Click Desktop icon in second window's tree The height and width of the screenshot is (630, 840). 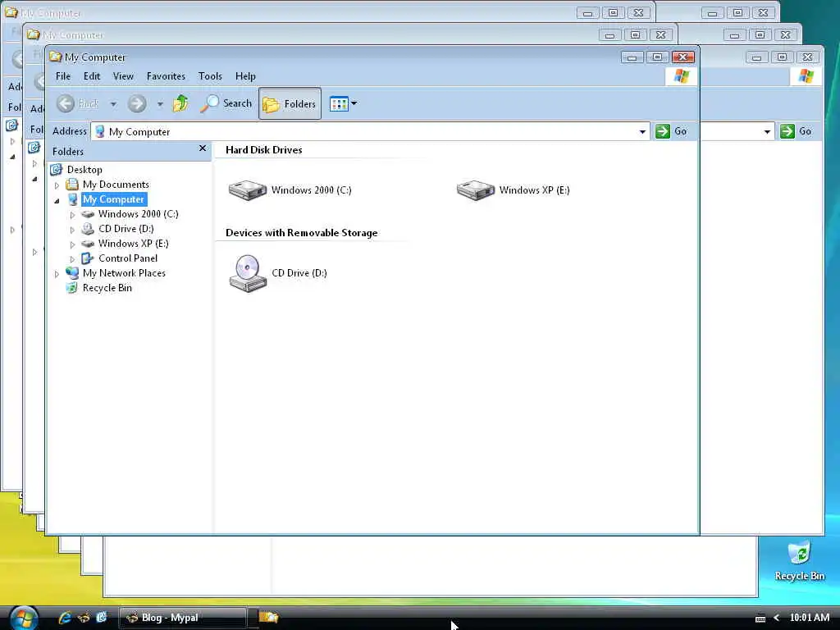coord(34,148)
